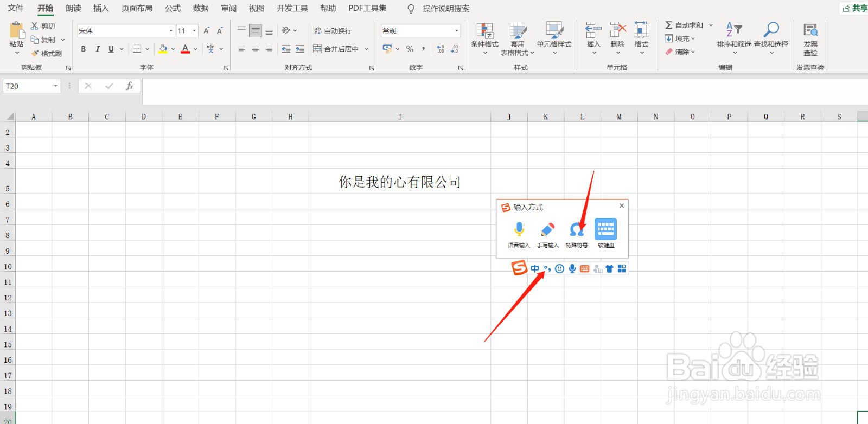868x424 pixels.
Task: Open 软键盘 soft keyboard
Action: point(606,234)
